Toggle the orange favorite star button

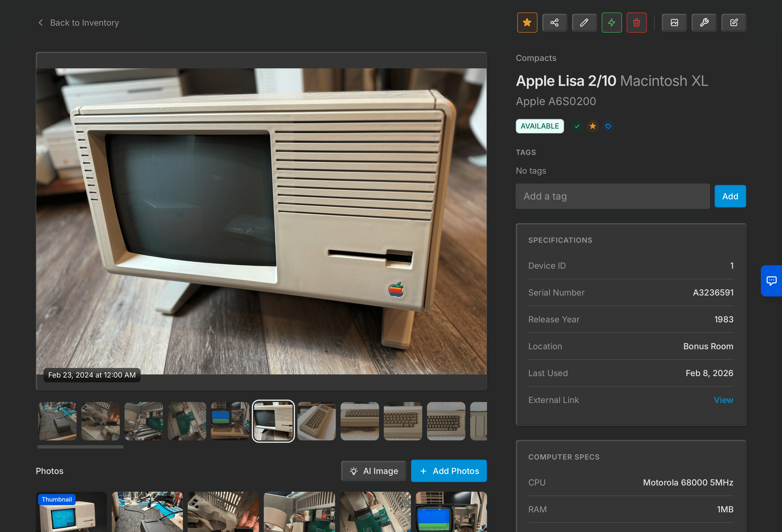[x=527, y=23]
